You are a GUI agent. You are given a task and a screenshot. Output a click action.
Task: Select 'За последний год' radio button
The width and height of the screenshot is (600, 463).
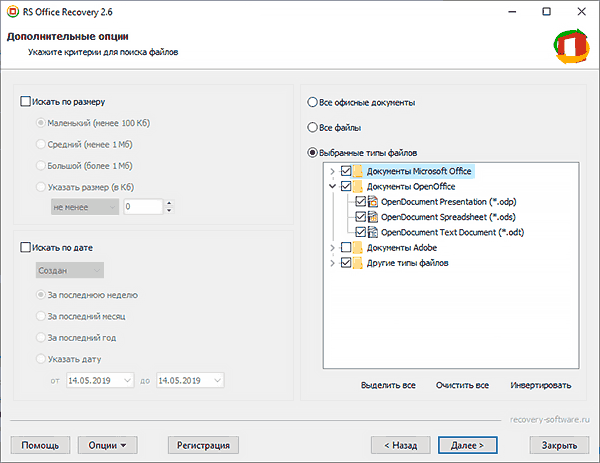point(41,338)
